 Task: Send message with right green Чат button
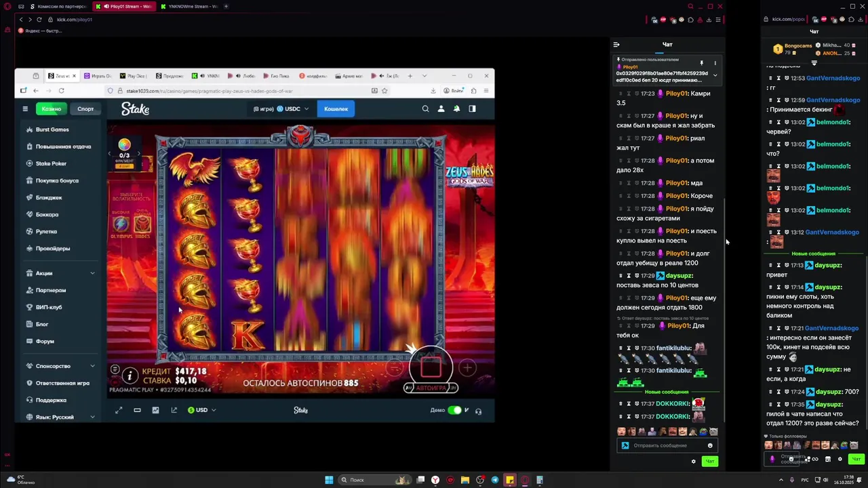[856, 459]
